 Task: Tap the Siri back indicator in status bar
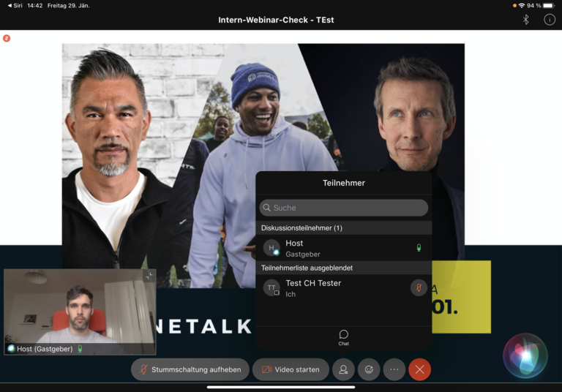pyautogui.click(x=15, y=5)
